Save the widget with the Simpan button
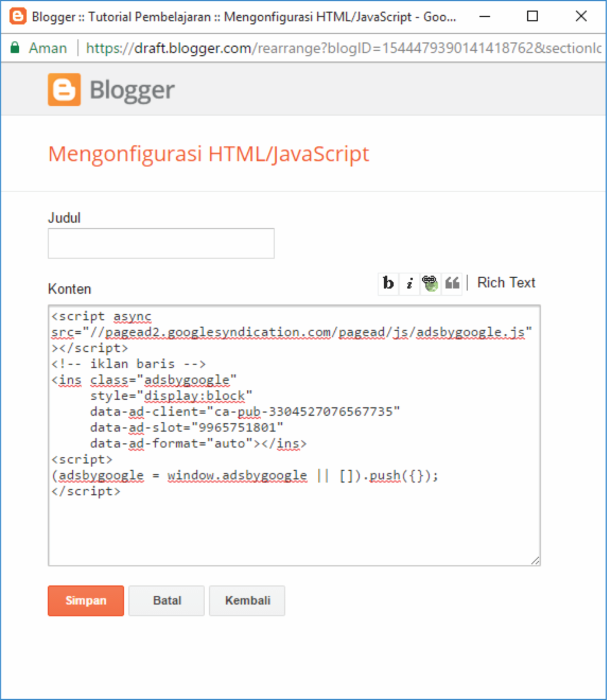Image resolution: width=607 pixels, height=700 pixels. point(85,601)
